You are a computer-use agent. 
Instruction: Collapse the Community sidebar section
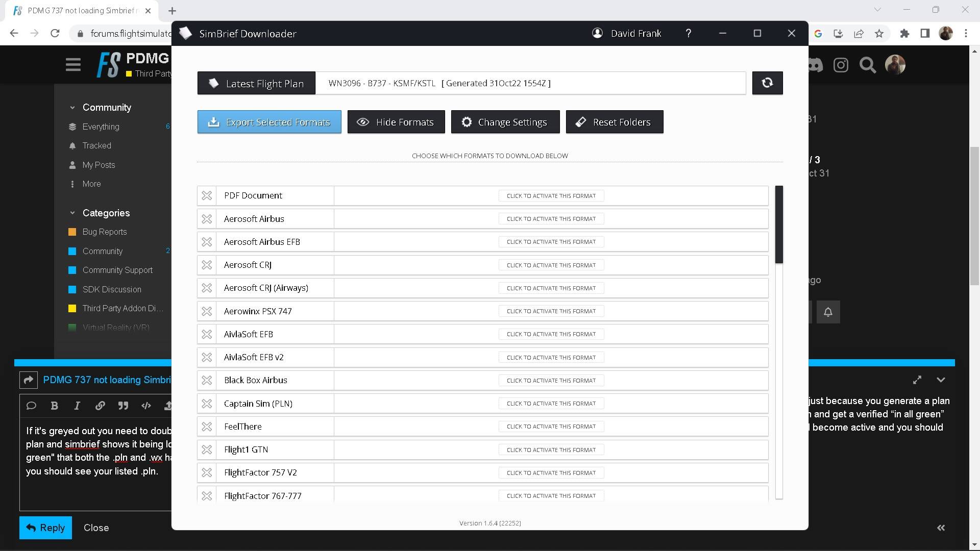click(72, 108)
